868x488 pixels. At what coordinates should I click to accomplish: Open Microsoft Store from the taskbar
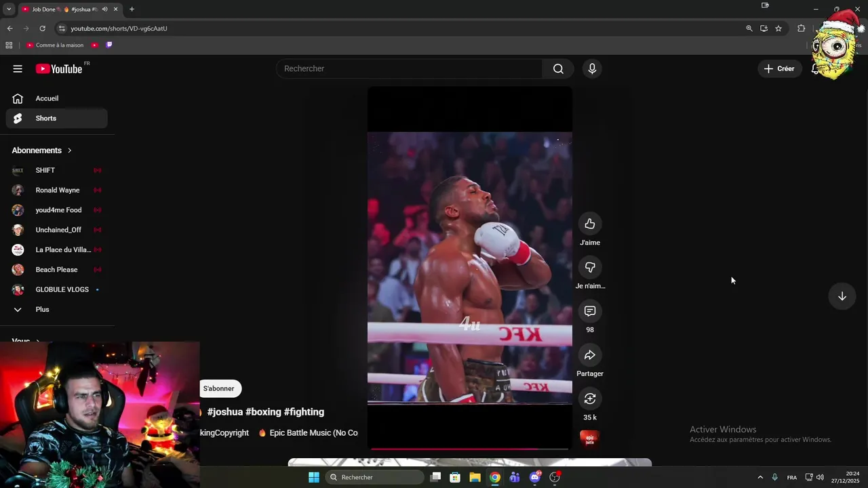455,477
